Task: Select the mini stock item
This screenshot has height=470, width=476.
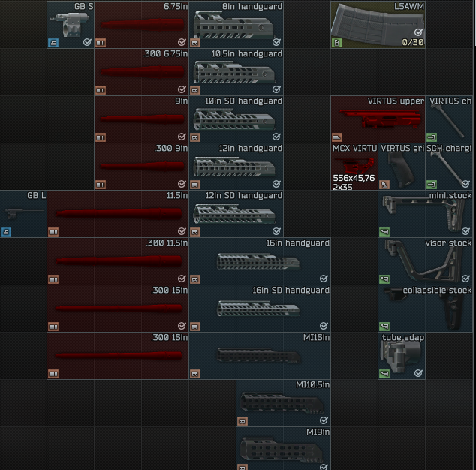Action: pyautogui.click(x=426, y=214)
